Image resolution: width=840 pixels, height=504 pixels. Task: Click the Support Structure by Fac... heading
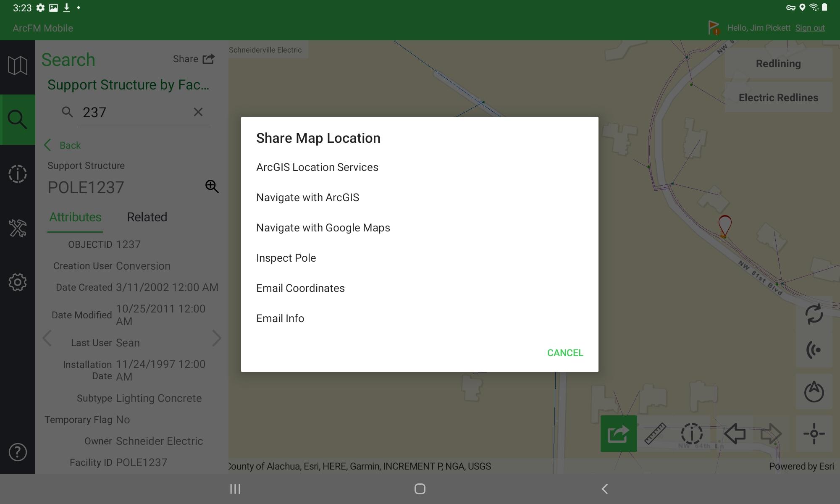click(x=128, y=85)
